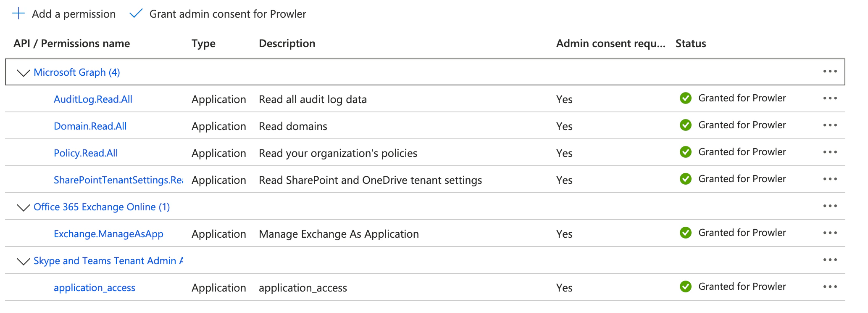Open the AuditLog.Read.All permission details
Image resolution: width=868 pixels, height=313 pixels.
tap(93, 99)
